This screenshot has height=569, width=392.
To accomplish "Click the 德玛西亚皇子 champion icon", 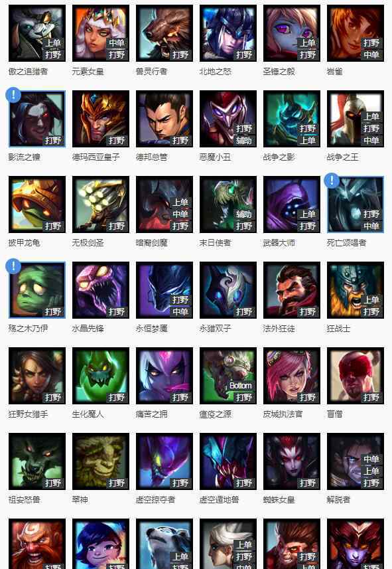I will [x=101, y=119].
